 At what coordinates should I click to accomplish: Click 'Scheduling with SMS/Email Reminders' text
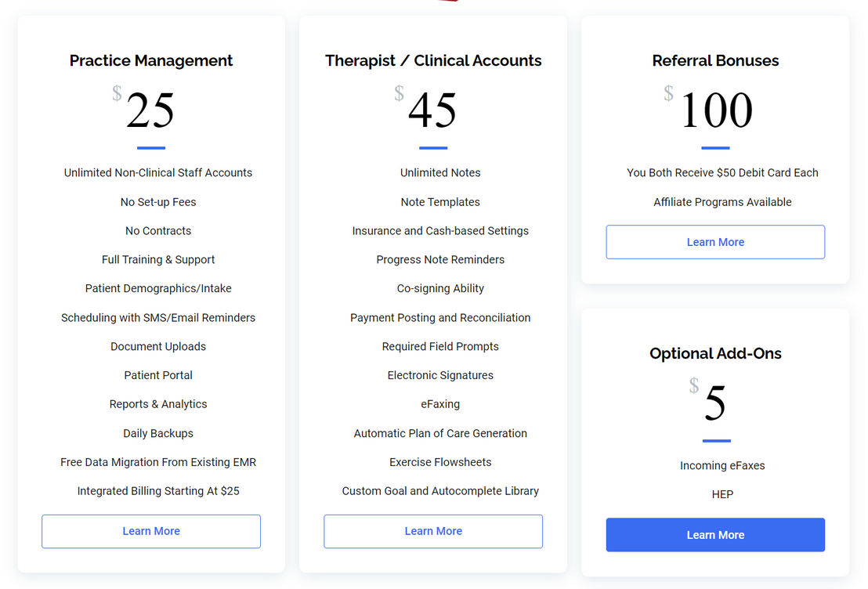(157, 318)
